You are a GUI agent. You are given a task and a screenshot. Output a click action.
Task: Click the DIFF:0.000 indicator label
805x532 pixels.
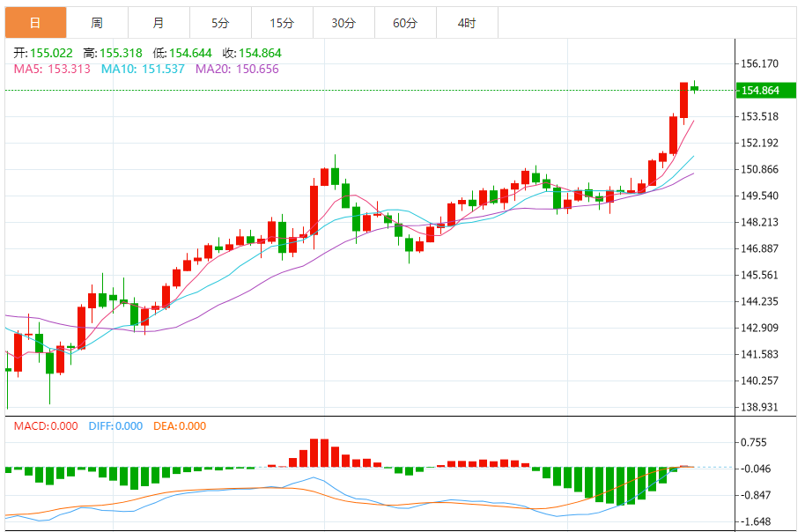pos(115,426)
